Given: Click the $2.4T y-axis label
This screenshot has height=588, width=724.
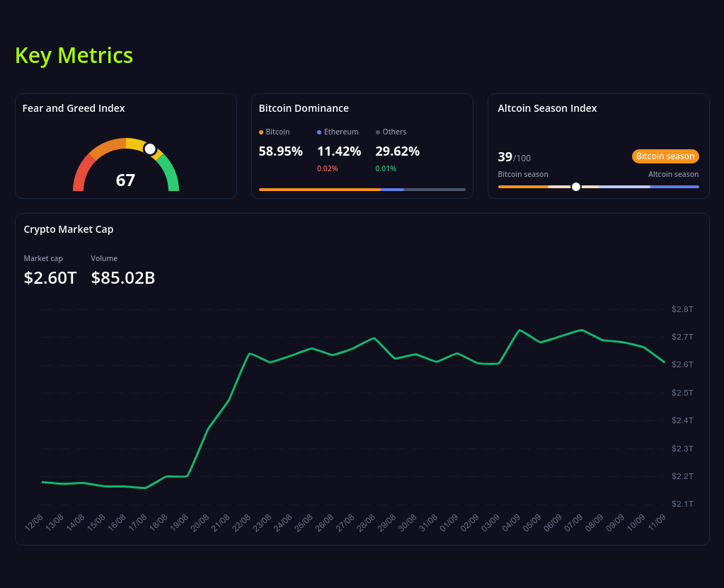Looking at the screenshot, I should (682, 420).
